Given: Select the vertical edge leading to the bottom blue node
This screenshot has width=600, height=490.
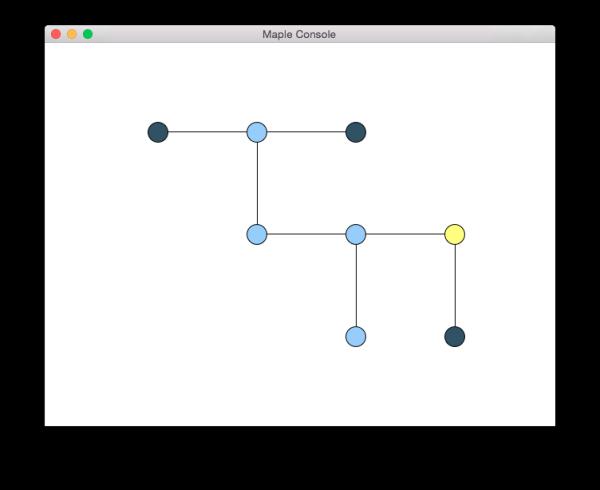Looking at the screenshot, I should click(x=356, y=285).
